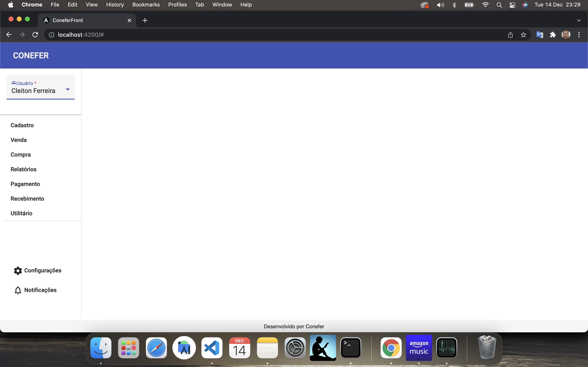Screen dimensions: 588x367
Task: Open the Terminal from the dock
Action: (351, 348)
